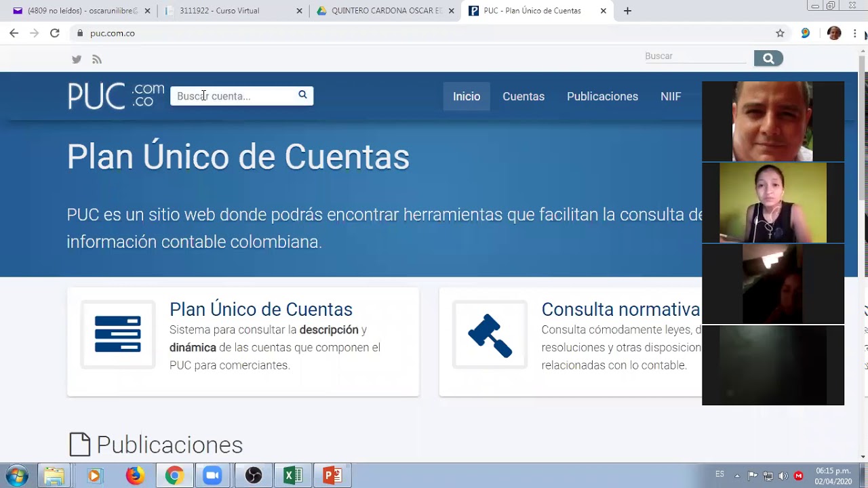Open Firefox from the taskbar
This screenshot has width=868, height=488.
tap(134, 476)
